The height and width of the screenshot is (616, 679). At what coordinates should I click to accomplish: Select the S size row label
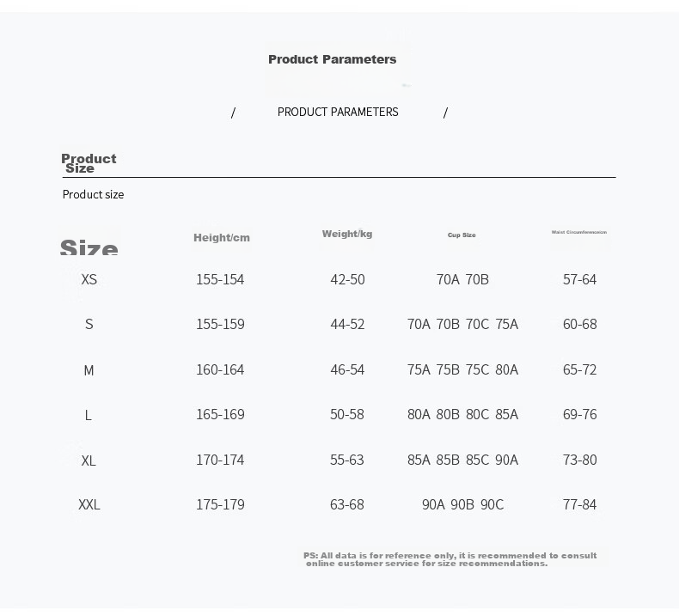click(89, 324)
